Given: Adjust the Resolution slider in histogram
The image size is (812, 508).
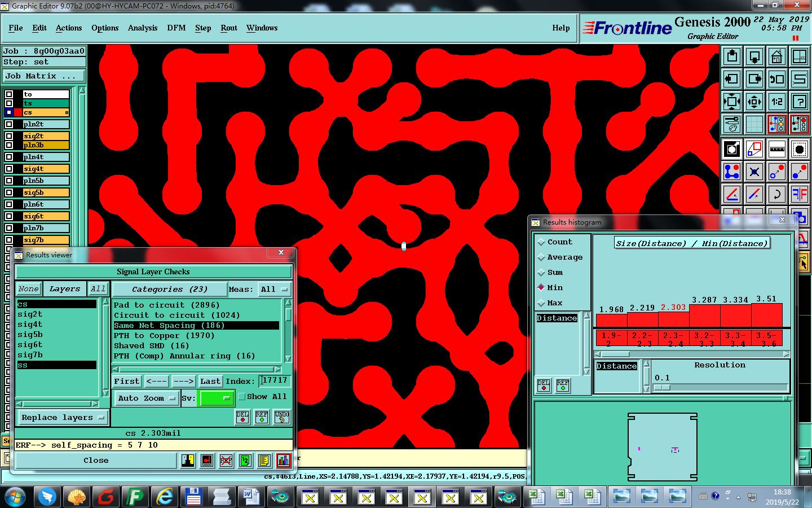Looking at the screenshot, I should click(x=662, y=388).
